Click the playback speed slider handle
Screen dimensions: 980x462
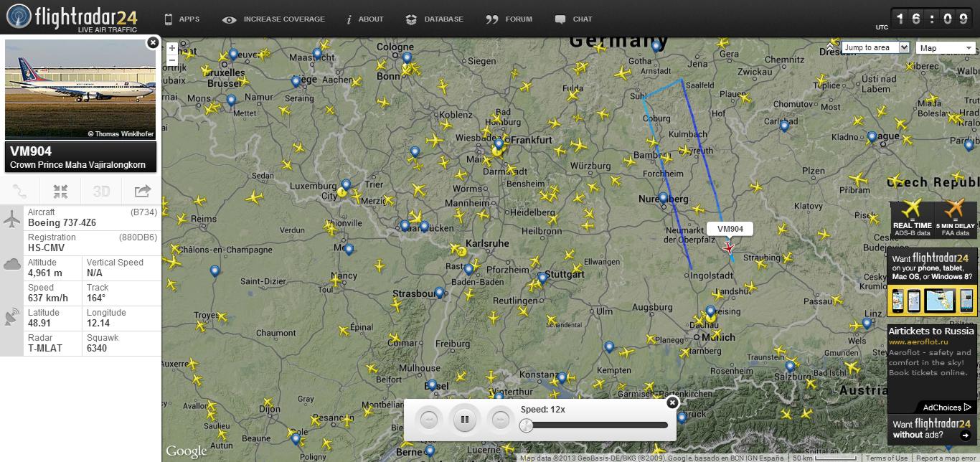pyautogui.click(x=527, y=425)
